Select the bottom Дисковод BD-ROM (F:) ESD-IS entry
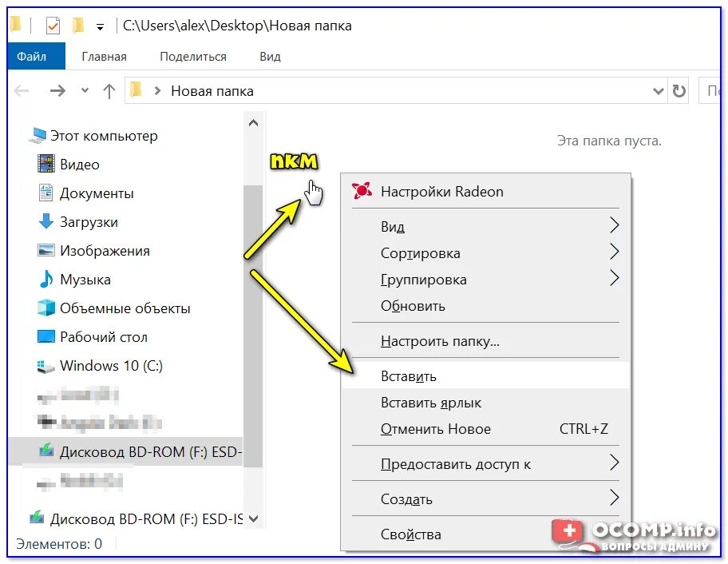This screenshot has width=728, height=564. click(x=146, y=518)
